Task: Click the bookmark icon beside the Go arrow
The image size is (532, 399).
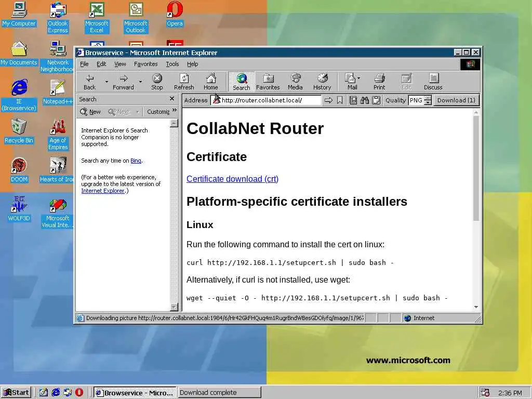Action: (x=340, y=100)
